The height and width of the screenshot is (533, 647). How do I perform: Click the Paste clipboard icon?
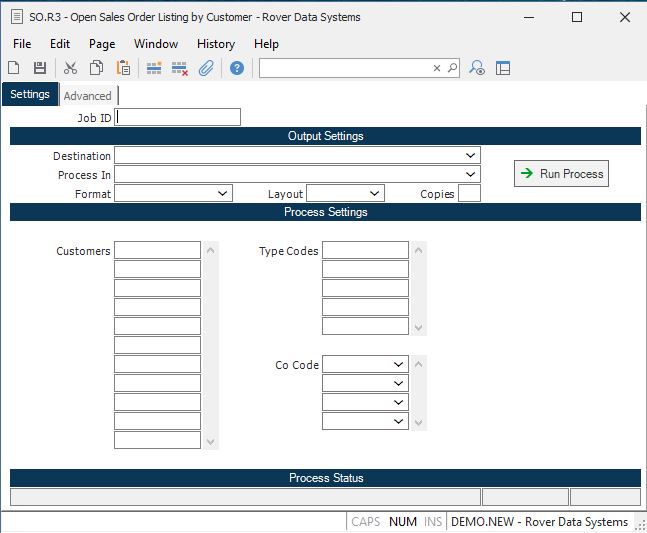click(123, 68)
